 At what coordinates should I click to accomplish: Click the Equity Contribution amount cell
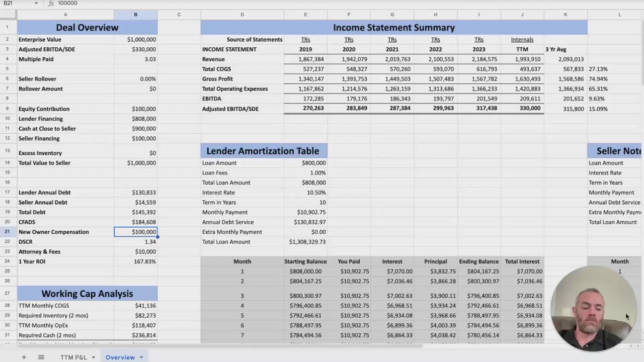135,109
